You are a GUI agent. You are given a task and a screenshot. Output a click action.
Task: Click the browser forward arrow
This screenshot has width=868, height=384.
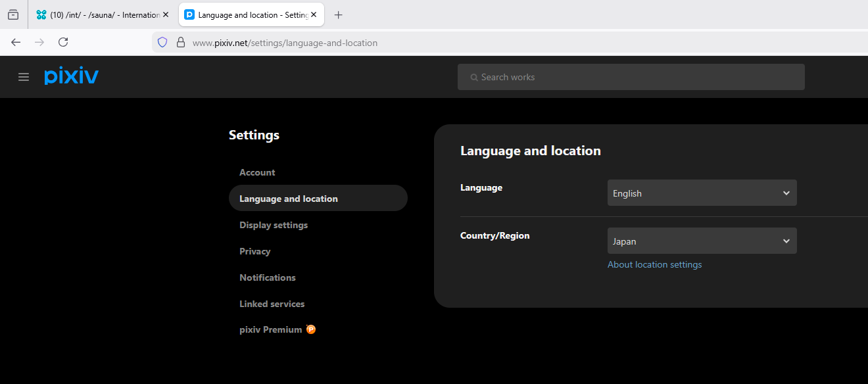(x=39, y=42)
